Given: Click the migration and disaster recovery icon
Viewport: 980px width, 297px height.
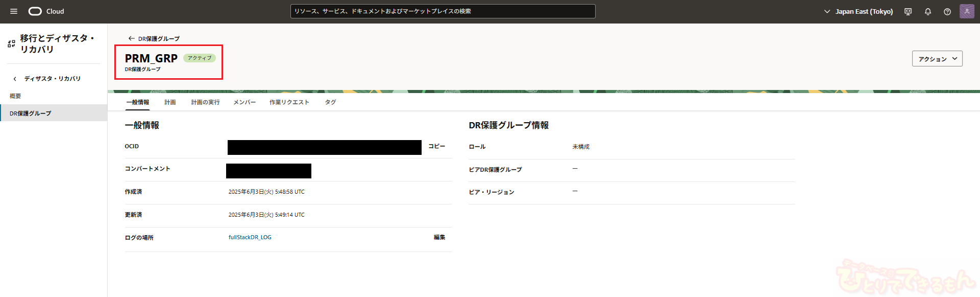Looking at the screenshot, I should (x=11, y=44).
